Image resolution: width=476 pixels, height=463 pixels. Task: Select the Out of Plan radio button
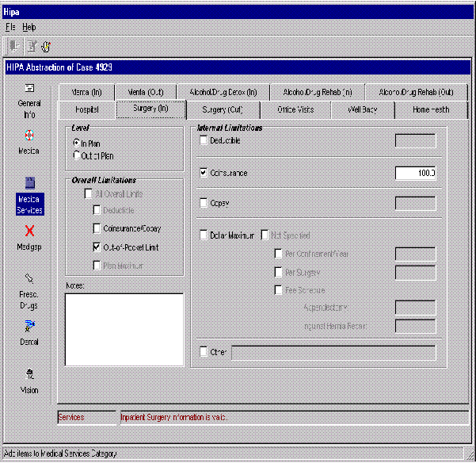(x=77, y=156)
